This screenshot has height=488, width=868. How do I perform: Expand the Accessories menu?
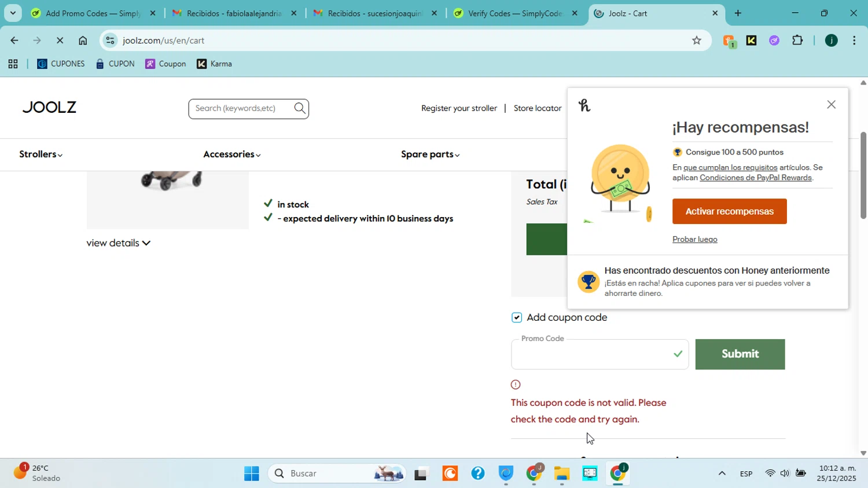[232, 155]
